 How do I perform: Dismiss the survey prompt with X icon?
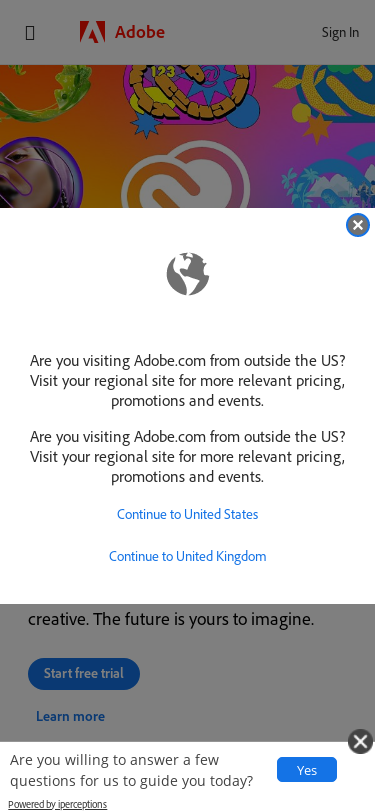pyautogui.click(x=360, y=741)
